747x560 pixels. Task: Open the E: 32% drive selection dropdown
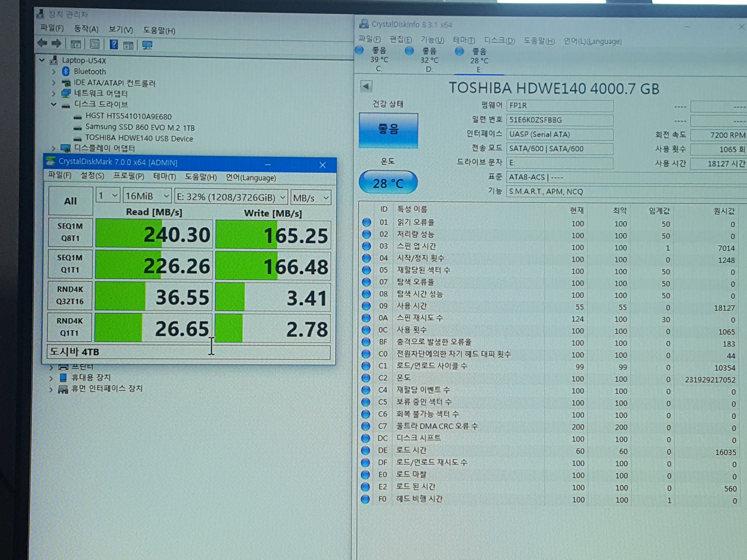tap(231, 197)
